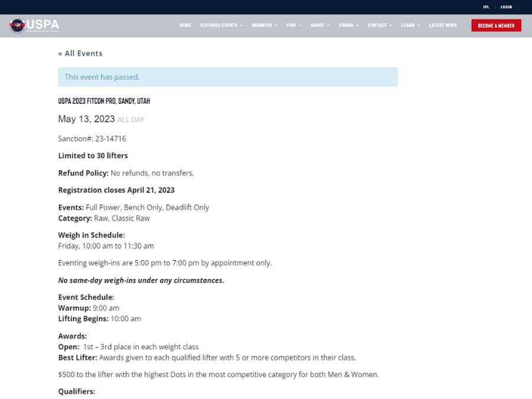Open the Find menu

(x=291, y=25)
